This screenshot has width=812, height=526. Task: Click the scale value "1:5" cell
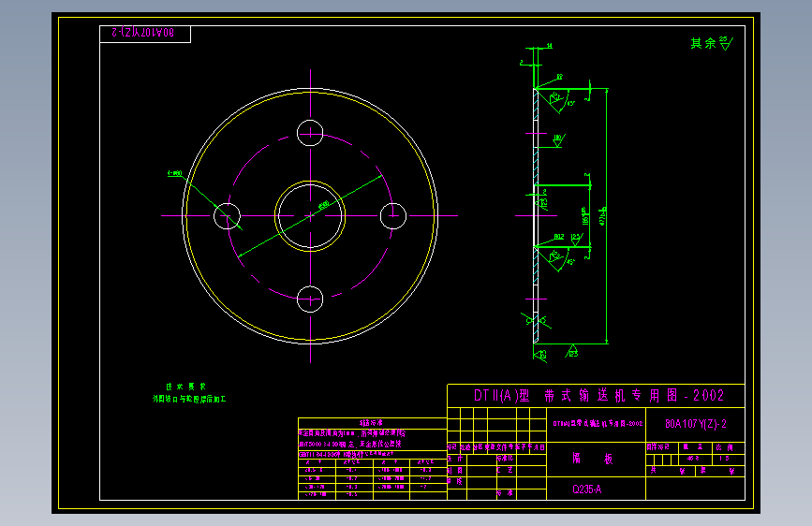click(x=728, y=460)
